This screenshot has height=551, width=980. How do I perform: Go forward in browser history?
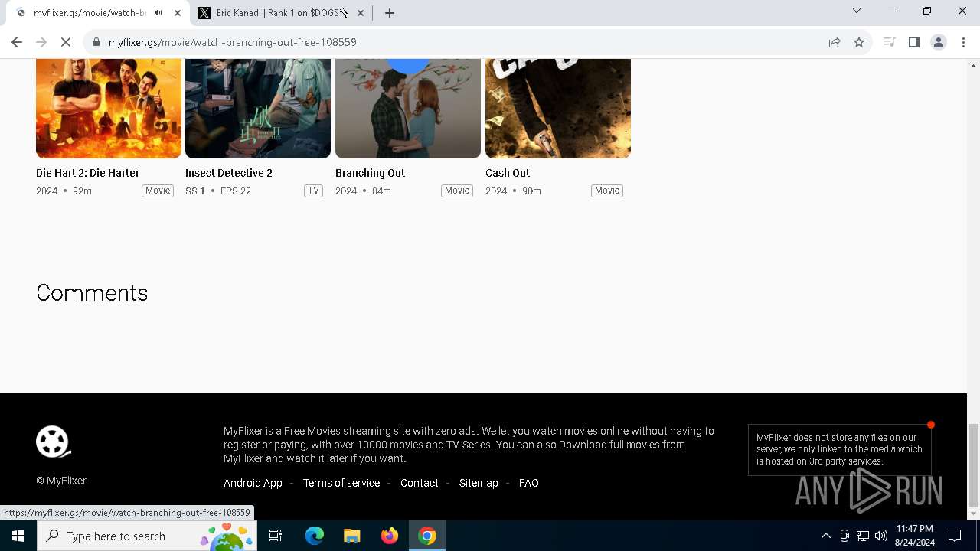pos(41,42)
